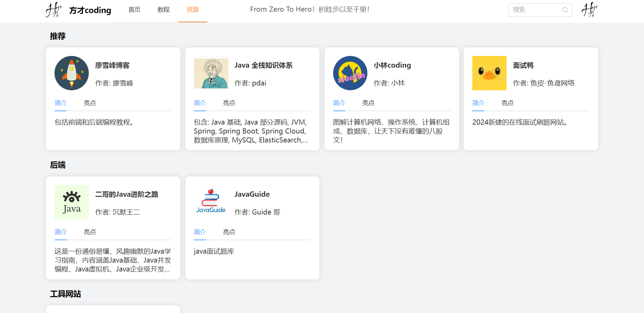Click the 二哥的Java进阶之路 Java logo
644x313 pixels.
[x=72, y=202]
